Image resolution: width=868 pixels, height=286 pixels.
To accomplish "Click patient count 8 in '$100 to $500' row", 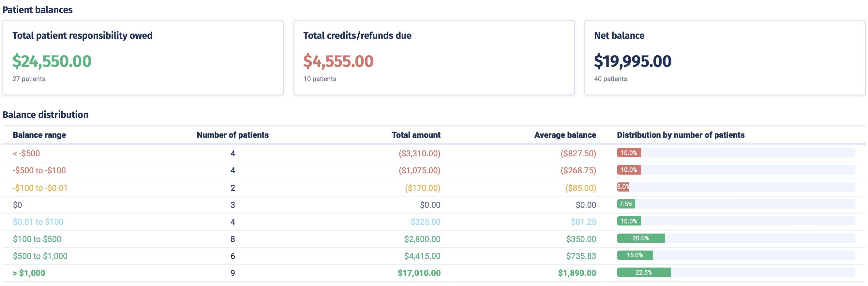I will [x=233, y=239].
